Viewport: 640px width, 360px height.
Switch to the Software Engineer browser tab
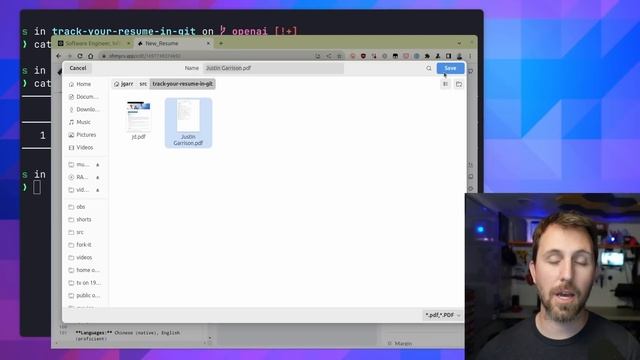click(x=92, y=43)
